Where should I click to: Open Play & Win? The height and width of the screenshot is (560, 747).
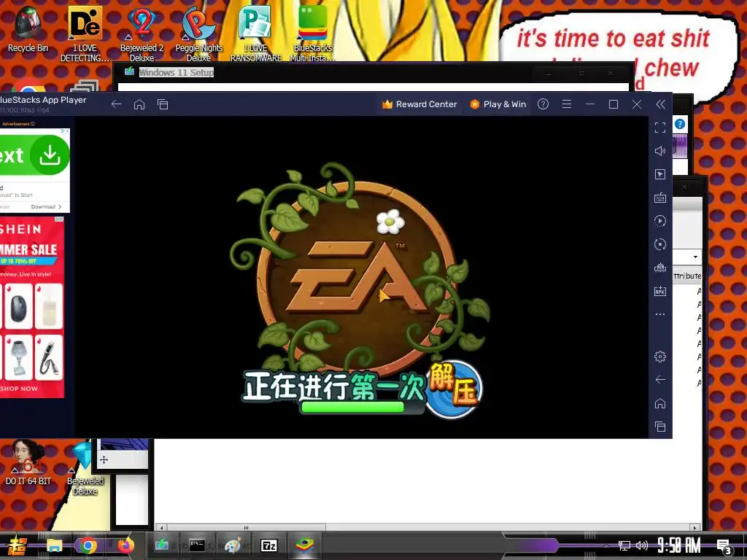[x=498, y=104]
